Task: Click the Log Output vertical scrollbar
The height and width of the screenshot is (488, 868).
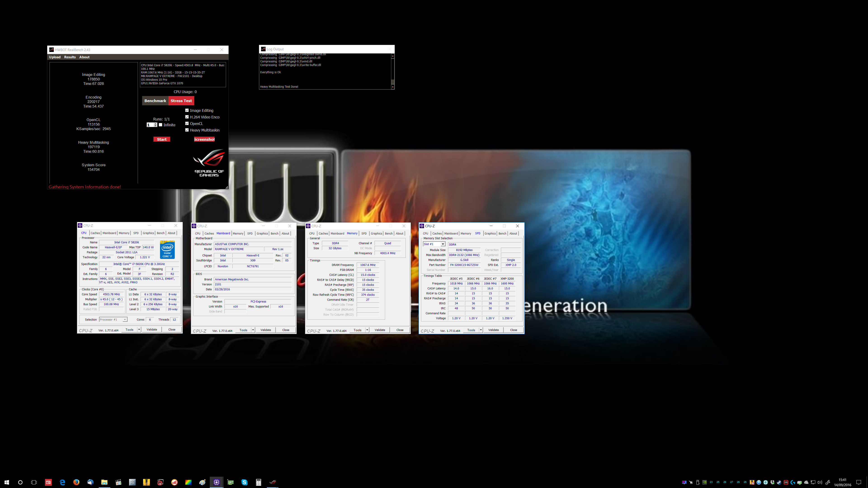Action: pos(393,71)
